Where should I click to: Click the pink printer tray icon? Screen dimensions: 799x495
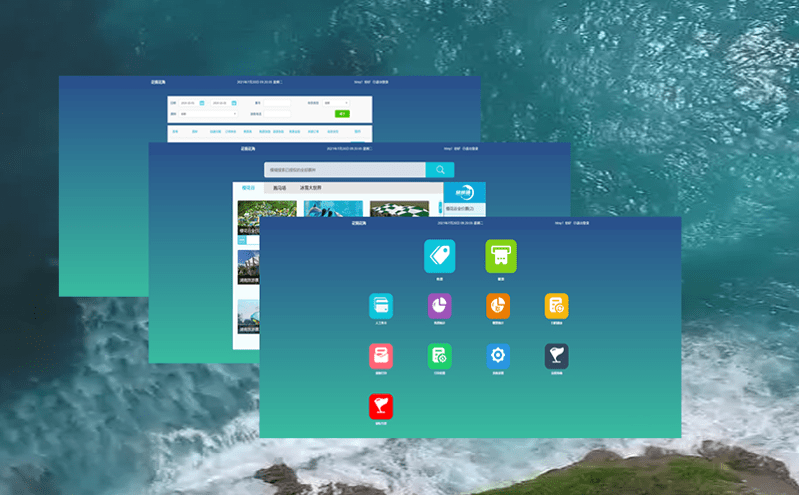381,356
